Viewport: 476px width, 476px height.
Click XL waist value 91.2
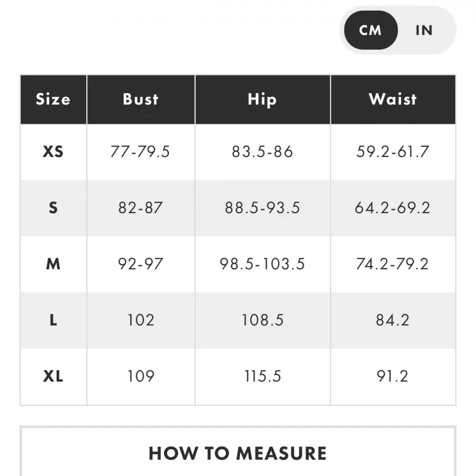point(392,376)
